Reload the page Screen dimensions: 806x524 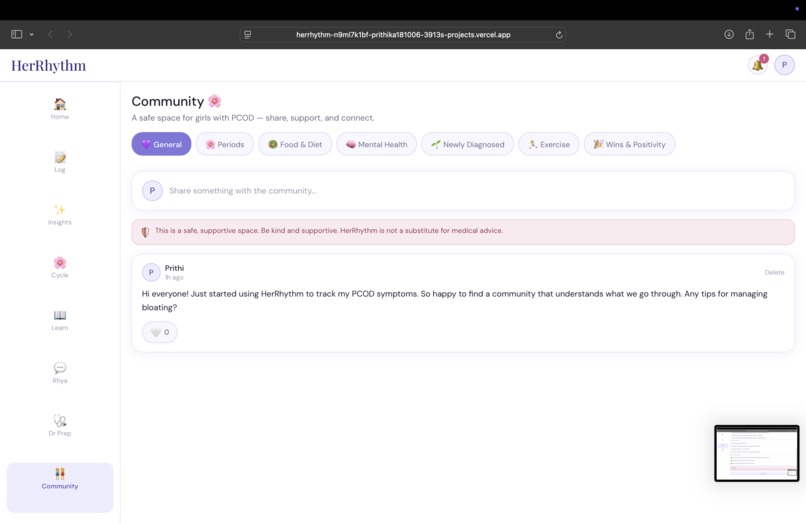pos(559,35)
